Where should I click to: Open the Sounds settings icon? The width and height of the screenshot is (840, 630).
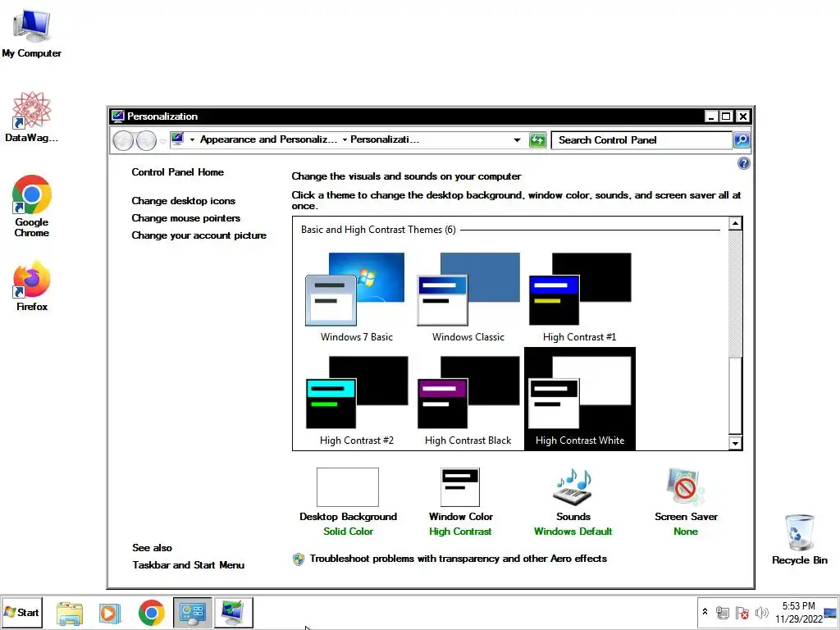(x=573, y=487)
